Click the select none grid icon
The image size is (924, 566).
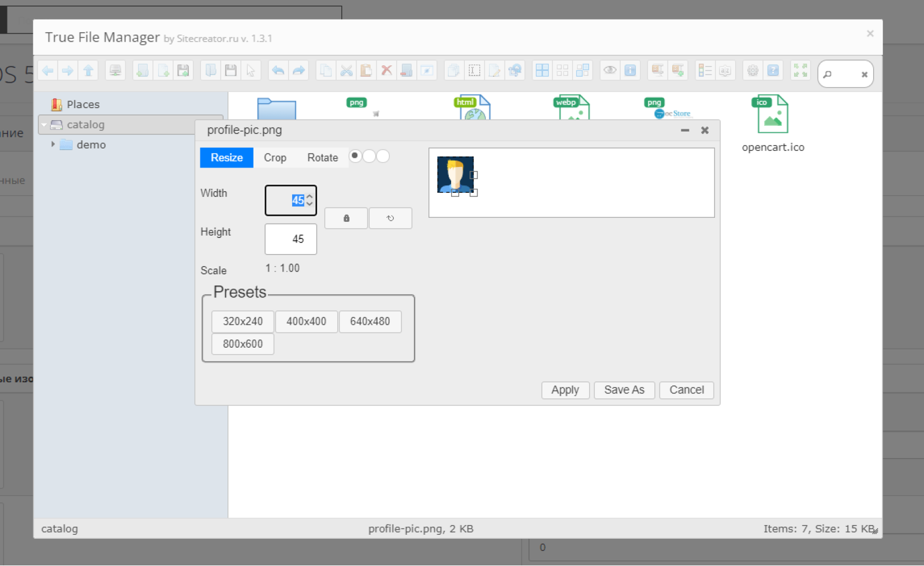tap(562, 70)
